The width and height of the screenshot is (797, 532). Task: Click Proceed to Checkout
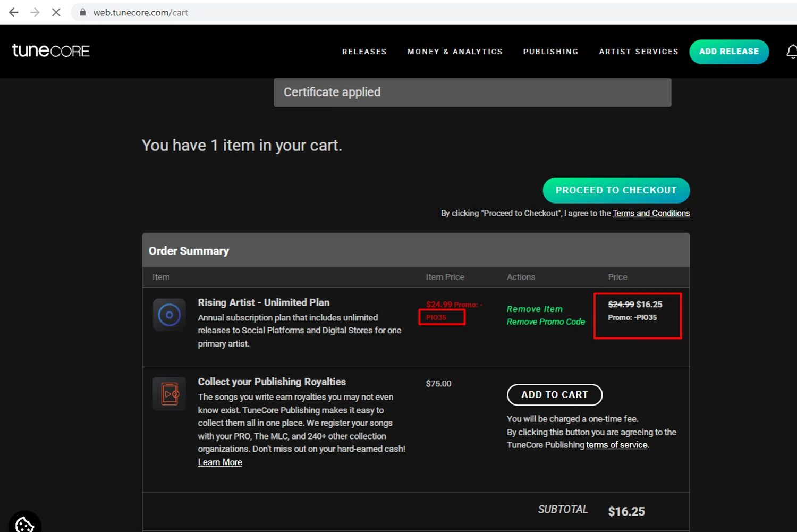[x=616, y=190]
